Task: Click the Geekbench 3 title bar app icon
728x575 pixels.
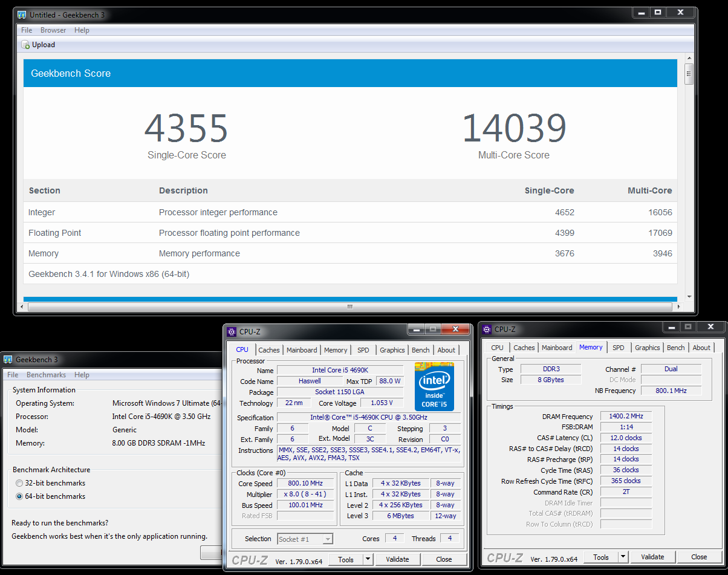Action: 22,15
